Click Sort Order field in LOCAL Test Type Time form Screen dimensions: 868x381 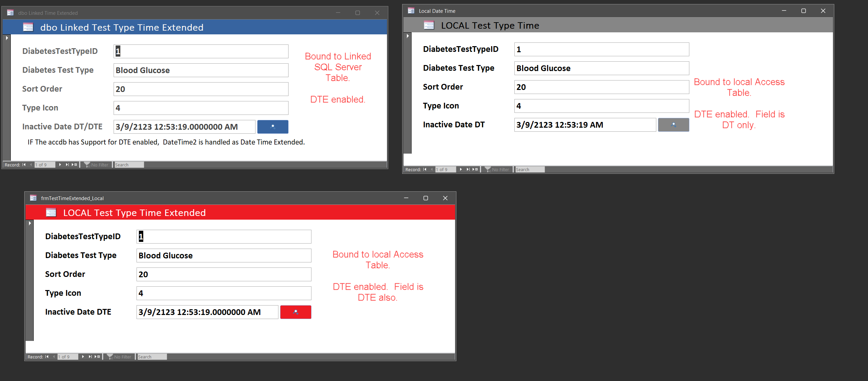pyautogui.click(x=601, y=87)
